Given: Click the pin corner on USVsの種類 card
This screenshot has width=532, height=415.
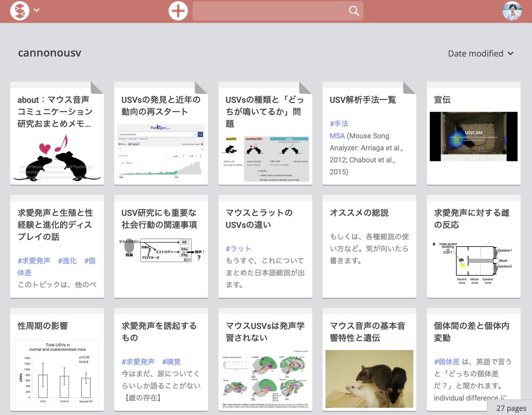Looking at the screenshot, I should click(305, 88).
